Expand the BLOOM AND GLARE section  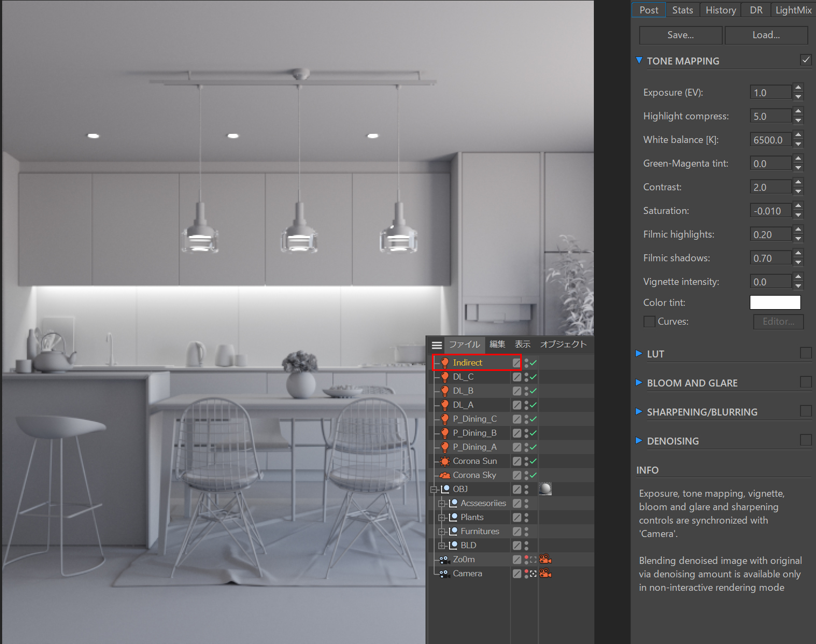[638, 382]
